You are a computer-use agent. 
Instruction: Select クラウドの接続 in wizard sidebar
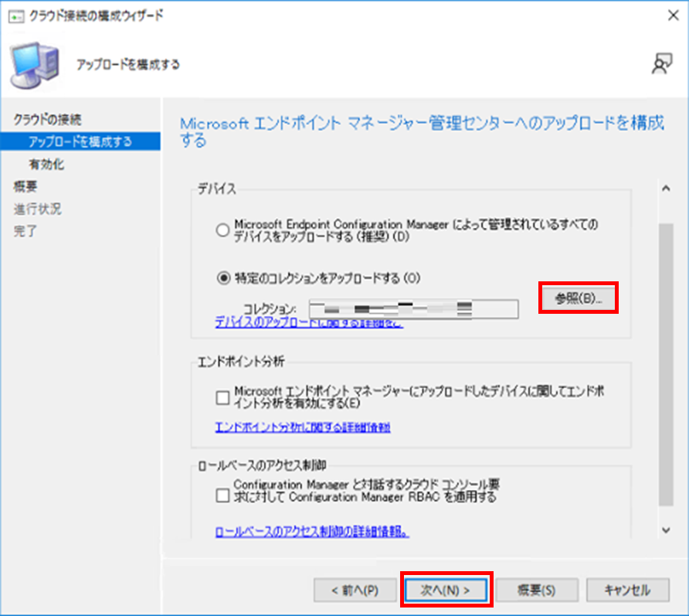point(47,119)
